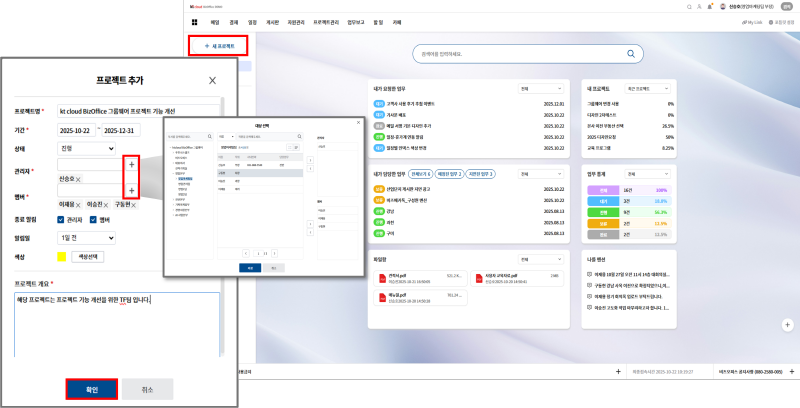Image resolution: width=800 pixels, height=408 pixels.
Task: Open the 프로젝트관리 menu in top navigation
Action: (326, 21)
